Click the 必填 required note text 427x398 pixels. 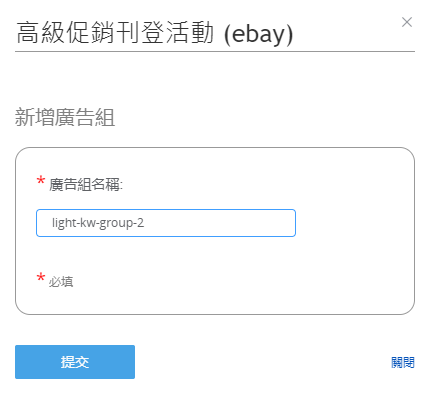pyautogui.click(x=61, y=282)
